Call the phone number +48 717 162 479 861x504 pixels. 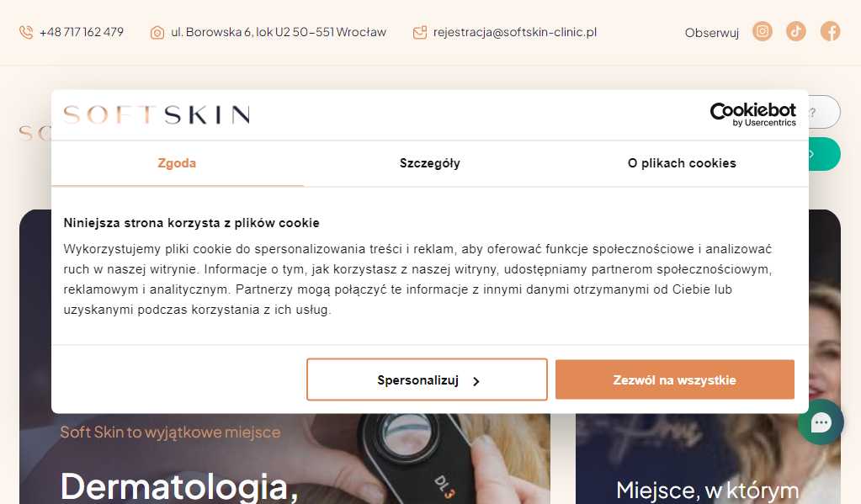point(82,32)
